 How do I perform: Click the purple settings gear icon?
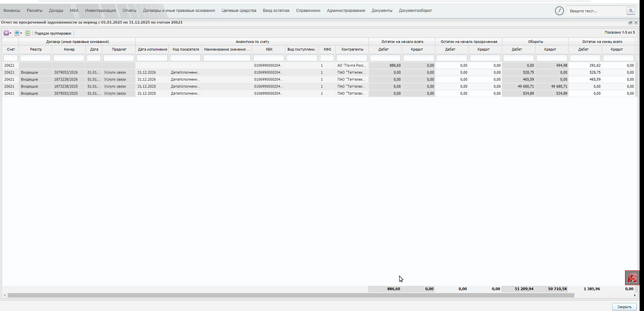[x=6, y=33]
